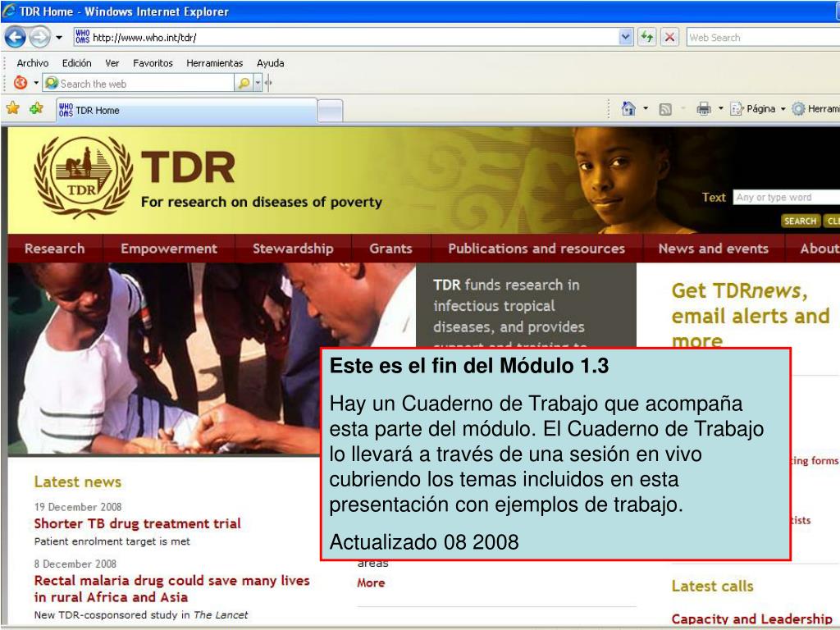Click the Herramientas gear icon in command bar
This screenshot has width=840, height=630.
798,109
